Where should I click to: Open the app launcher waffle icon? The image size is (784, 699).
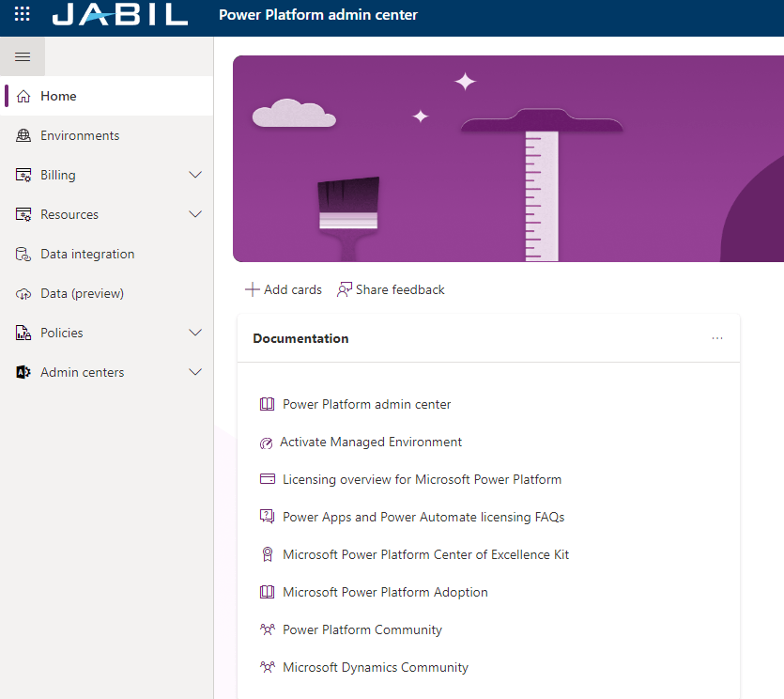tap(22, 14)
